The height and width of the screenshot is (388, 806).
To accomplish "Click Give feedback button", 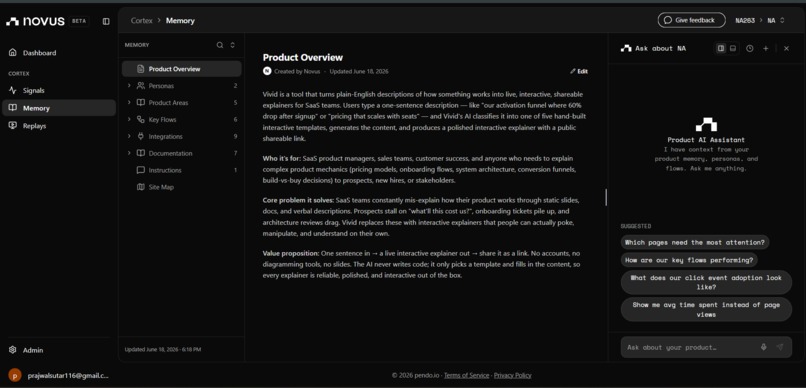I will point(691,21).
